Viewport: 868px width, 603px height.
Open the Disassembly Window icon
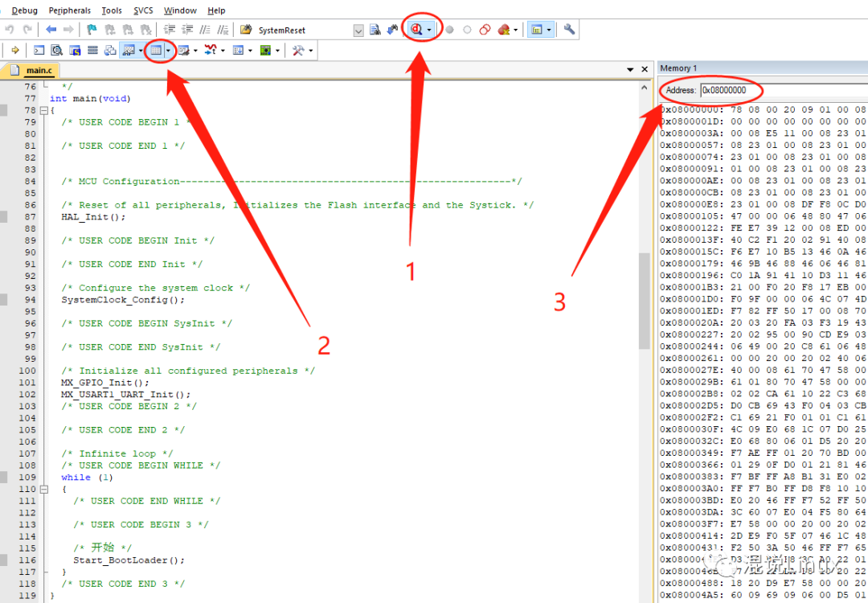pyautogui.click(x=56, y=51)
